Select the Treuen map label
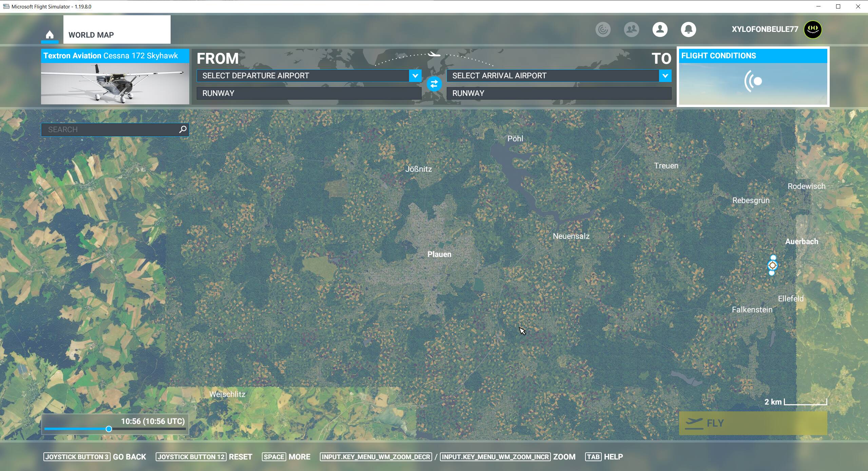Screen dimensions: 868x471 click(x=666, y=166)
